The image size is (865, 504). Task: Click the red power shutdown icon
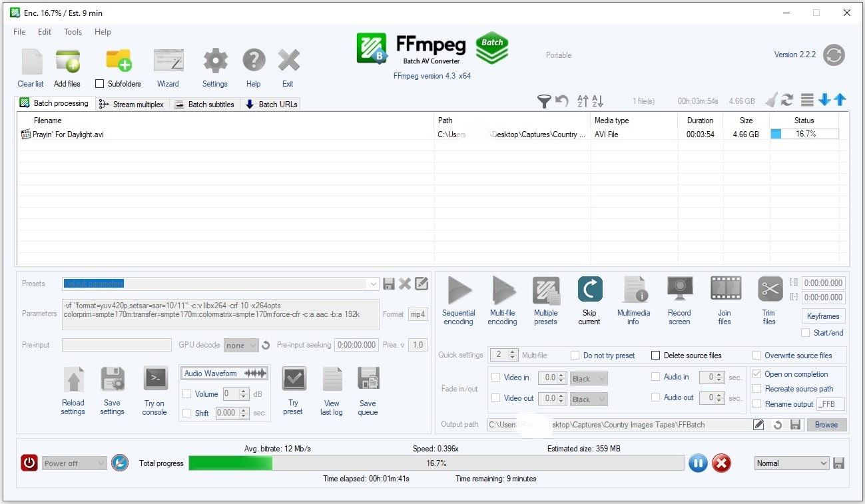pyautogui.click(x=29, y=463)
